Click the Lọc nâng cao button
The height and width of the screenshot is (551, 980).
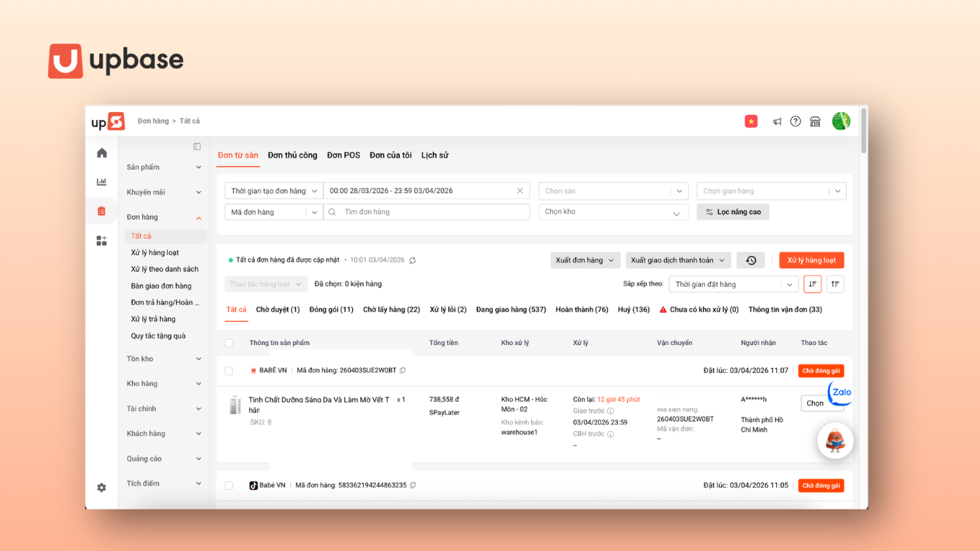pos(733,212)
